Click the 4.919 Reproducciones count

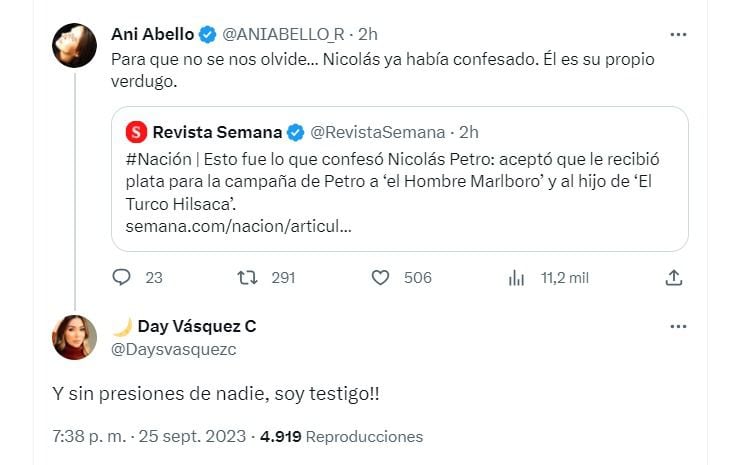(340, 437)
